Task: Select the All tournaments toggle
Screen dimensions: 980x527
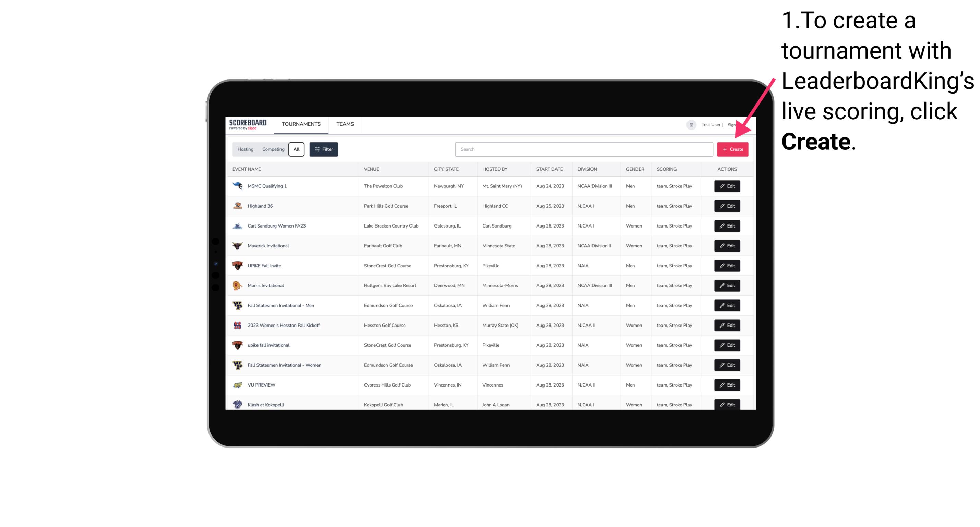Action: point(296,149)
